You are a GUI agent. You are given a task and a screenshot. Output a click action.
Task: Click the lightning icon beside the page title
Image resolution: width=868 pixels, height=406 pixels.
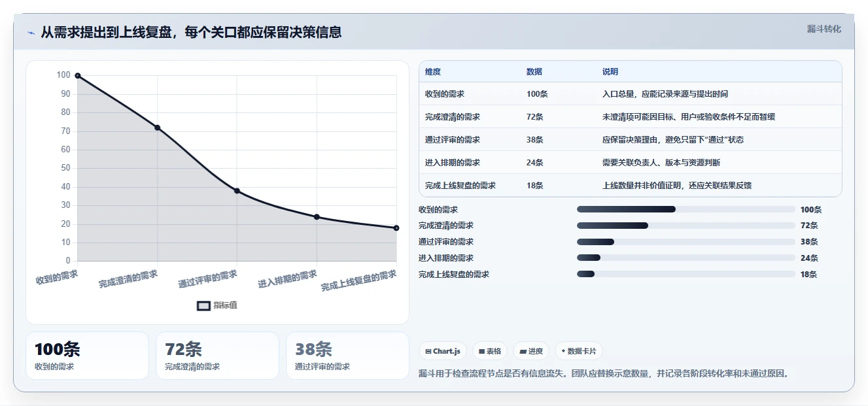(x=31, y=33)
